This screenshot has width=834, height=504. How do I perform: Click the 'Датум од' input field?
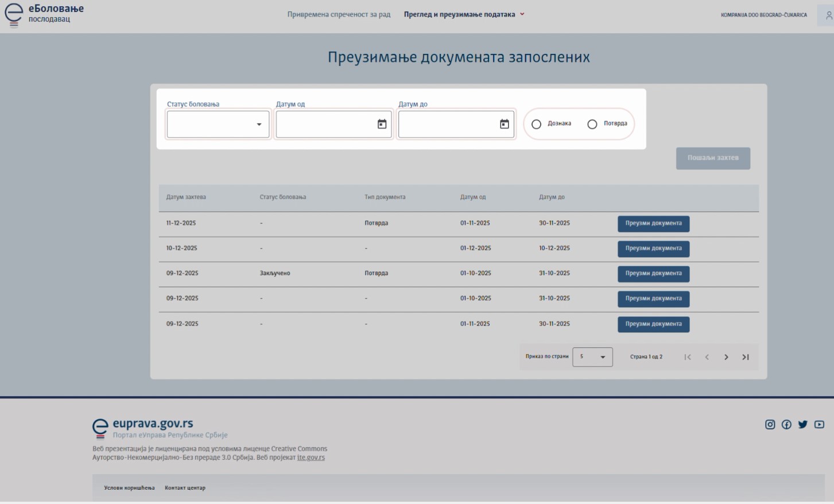tap(324, 124)
